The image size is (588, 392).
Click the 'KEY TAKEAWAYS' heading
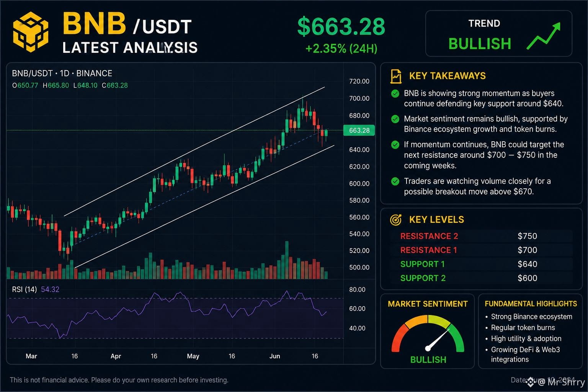click(x=447, y=76)
